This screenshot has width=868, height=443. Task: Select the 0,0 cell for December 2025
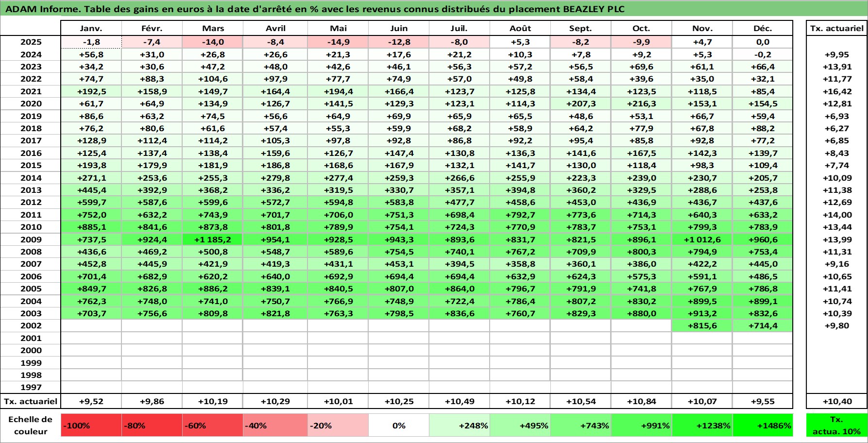(763, 42)
